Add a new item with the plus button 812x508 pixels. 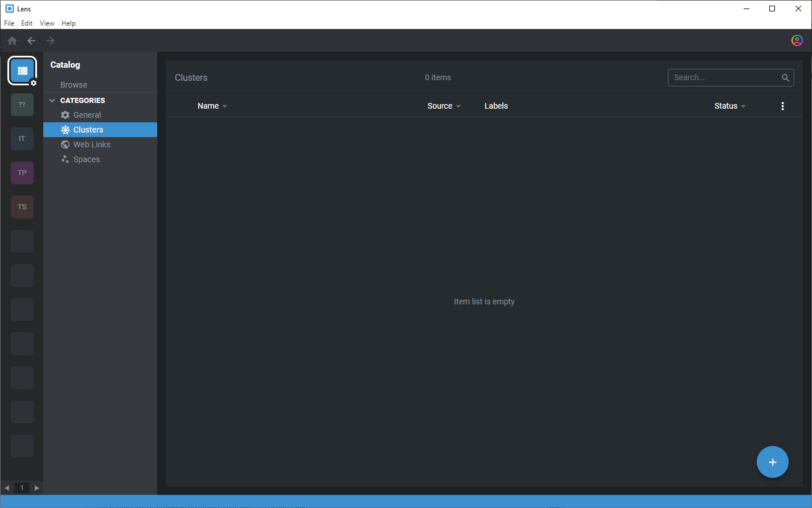(773, 462)
